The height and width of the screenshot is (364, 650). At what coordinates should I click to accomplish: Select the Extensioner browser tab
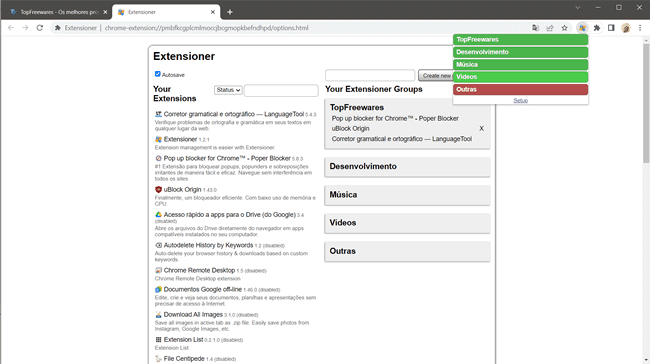pyautogui.click(x=166, y=12)
